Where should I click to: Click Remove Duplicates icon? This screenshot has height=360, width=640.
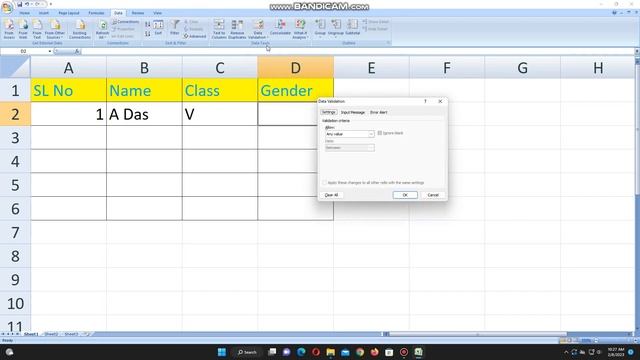pos(237,29)
